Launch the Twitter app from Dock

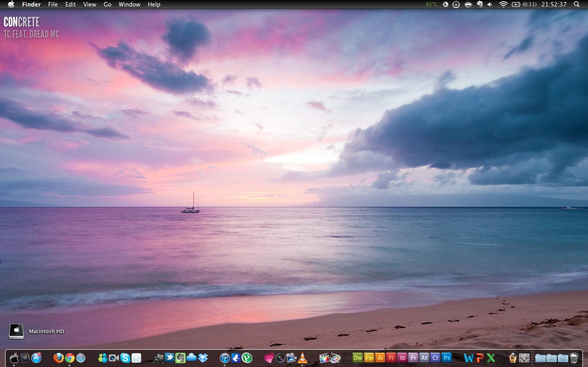point(169,358)
